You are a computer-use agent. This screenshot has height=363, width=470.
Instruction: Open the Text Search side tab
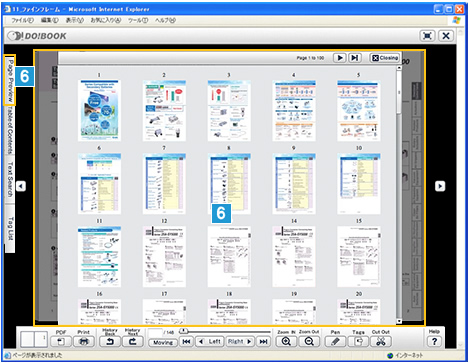coord(10,179)
